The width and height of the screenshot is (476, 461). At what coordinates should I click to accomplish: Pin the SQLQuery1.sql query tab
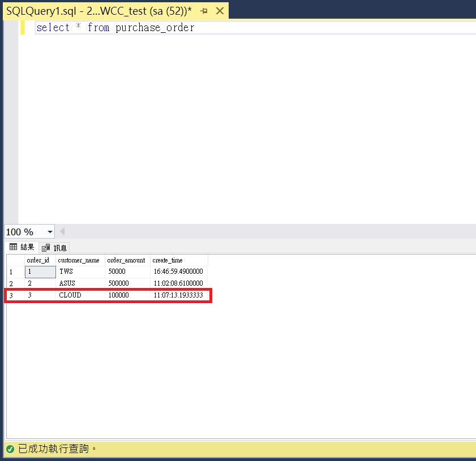(204, 11)
